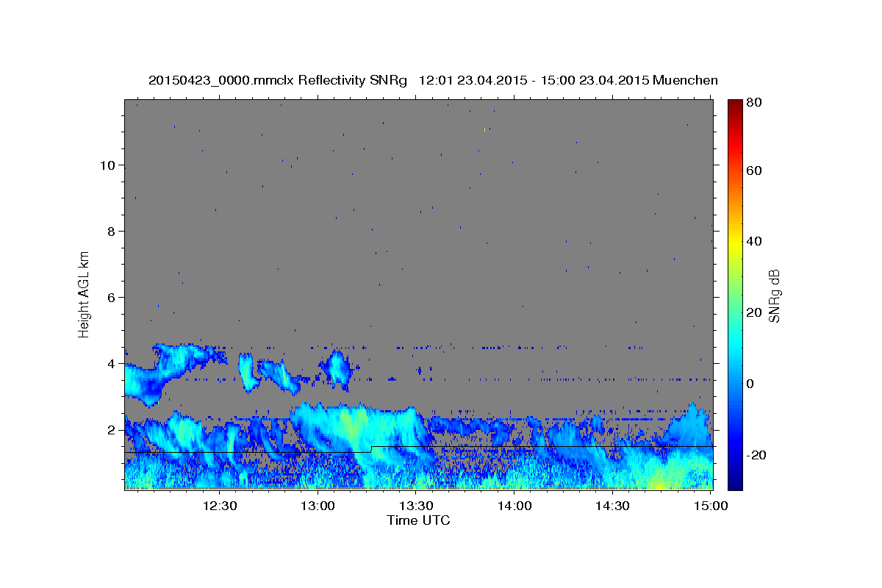Click the height tick label 8
Image resolution: width=882 pixels, height=588 pixels.
coord(111,232)
